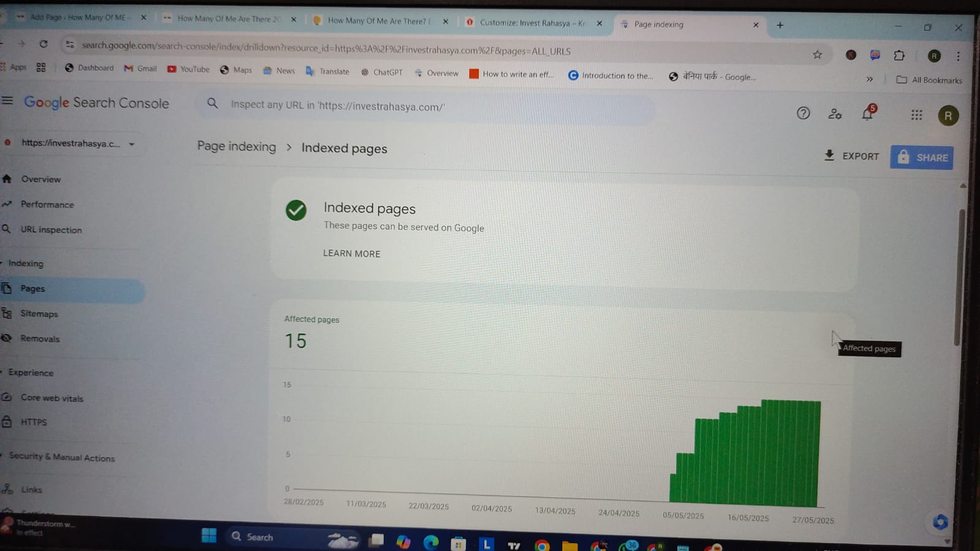Open the ChatGPT bookmark

point(381,72)
